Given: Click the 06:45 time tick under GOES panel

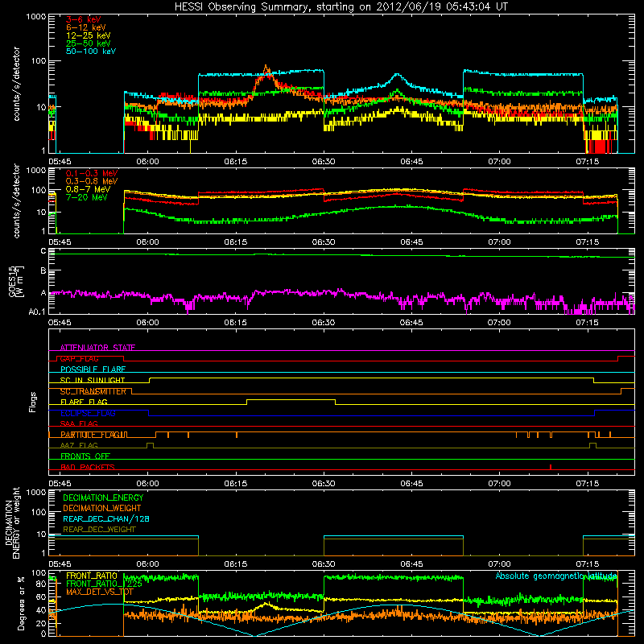Looking at the screenshot, I should click(x=411, y=323).
